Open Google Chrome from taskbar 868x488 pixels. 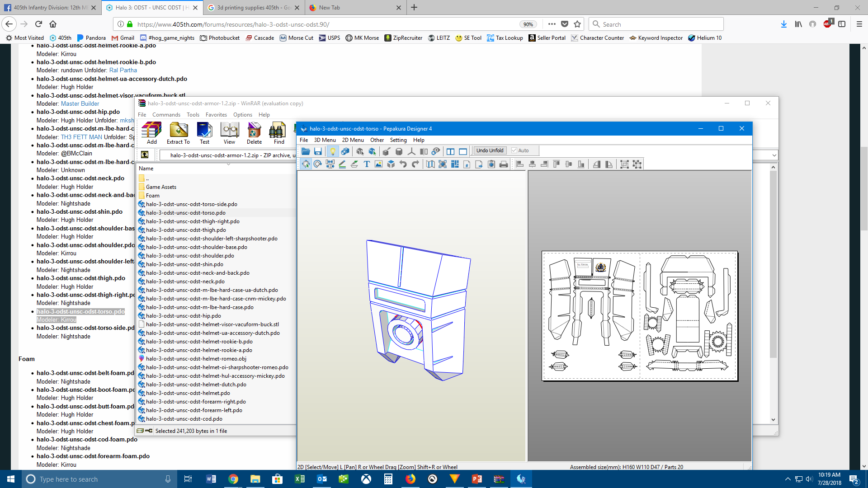tap(233, 479)
